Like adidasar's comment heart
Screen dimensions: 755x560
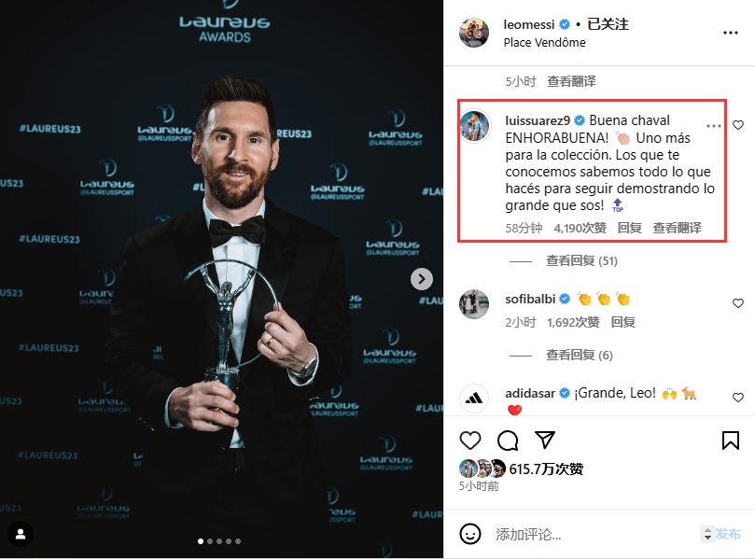pos(737,398)
